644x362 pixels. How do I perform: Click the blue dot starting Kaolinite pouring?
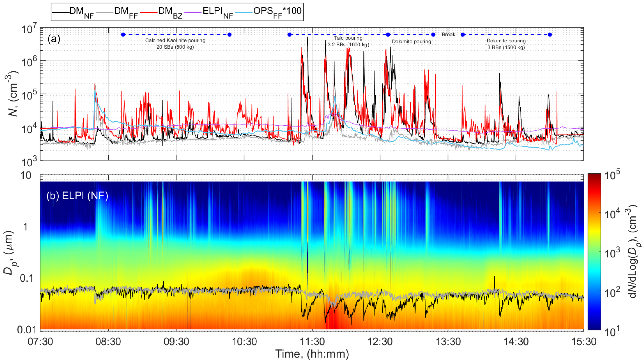[x=123, y=34]
